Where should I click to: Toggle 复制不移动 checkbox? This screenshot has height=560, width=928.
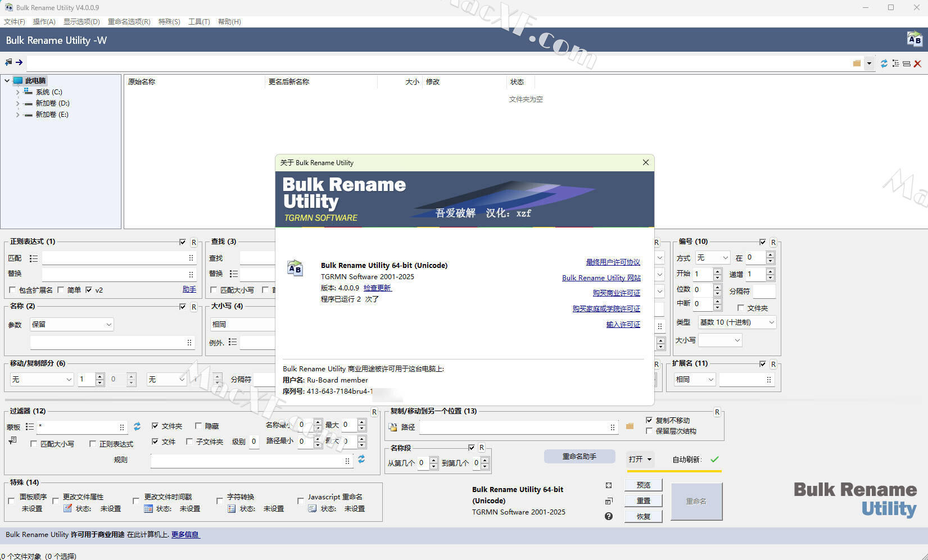tap(649, 420)
